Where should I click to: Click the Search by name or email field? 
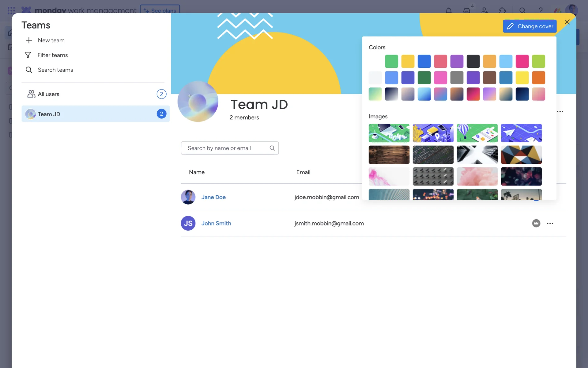(227, 148)
